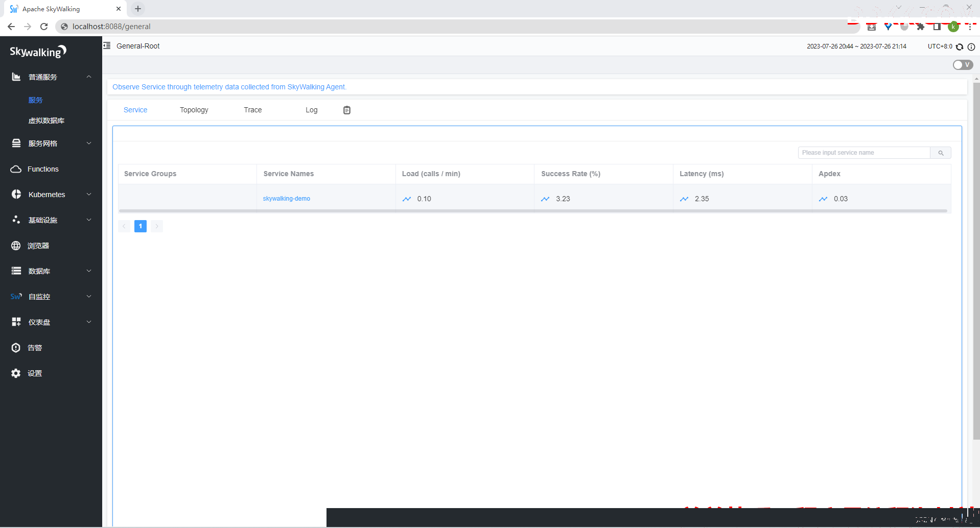Image resolution: width=980 pixels, height=528 pixels.
Task: Open the Functions menu label
Action: pos(43,169)
